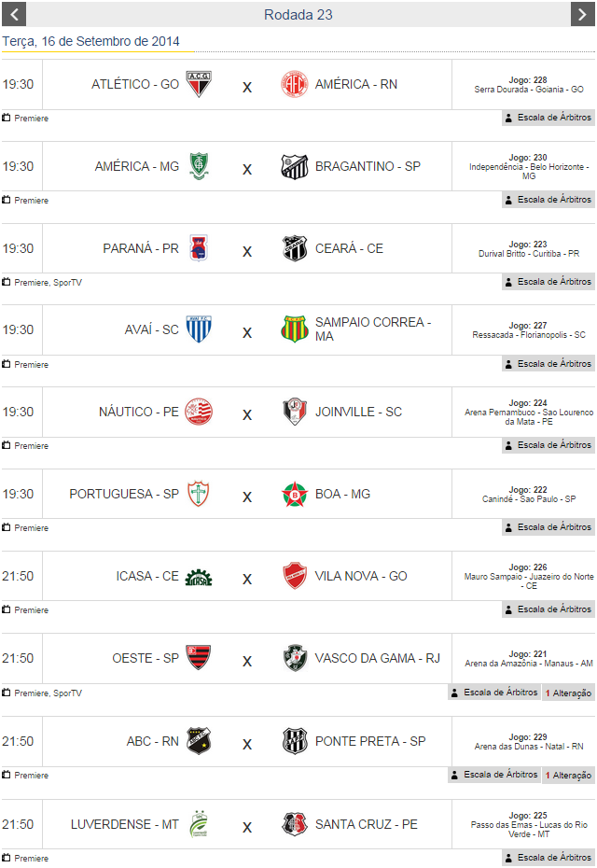Viewport: 597px width, 868px height.
Task: Click the Boa - MG team crest
Action: (295, 494)
